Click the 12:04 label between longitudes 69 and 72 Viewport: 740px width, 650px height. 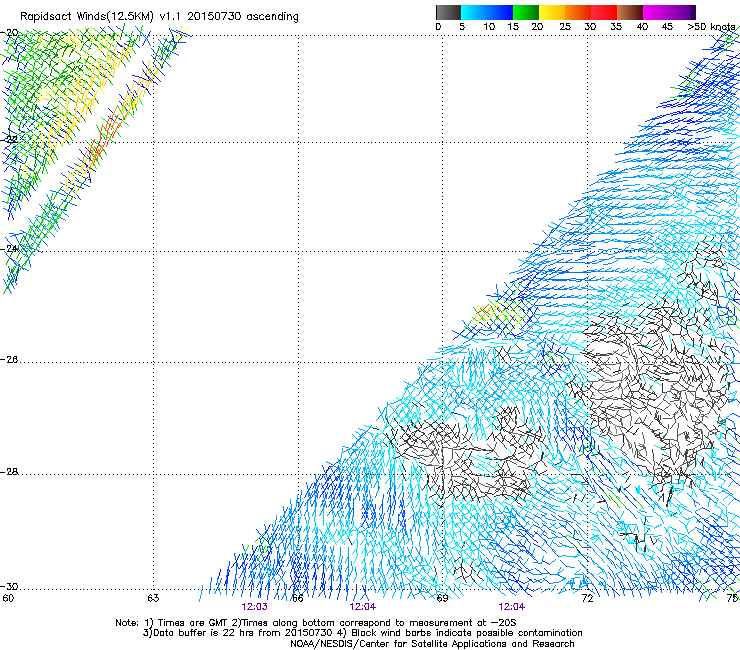[512, 607]
